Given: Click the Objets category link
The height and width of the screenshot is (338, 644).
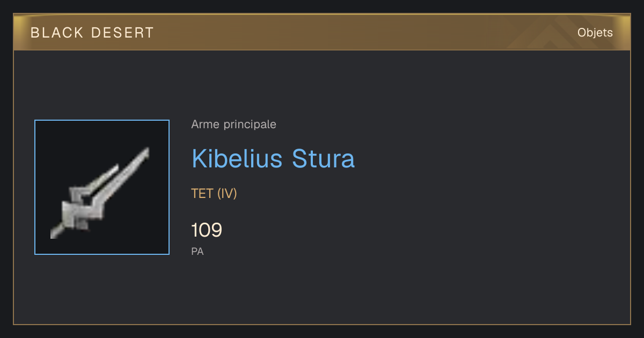Looking at the screenshot, I should pyautogui.click(x=595, y=33).
